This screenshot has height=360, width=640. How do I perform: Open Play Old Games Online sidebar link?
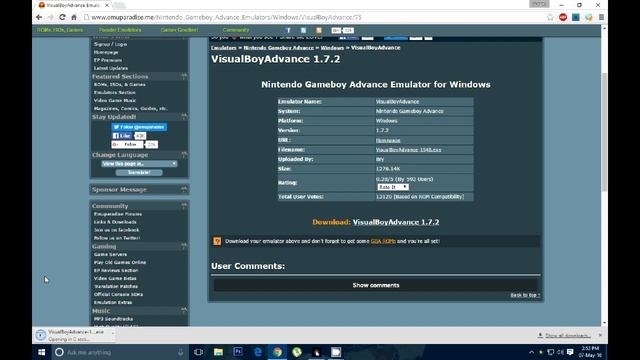(x=120, y=262)
